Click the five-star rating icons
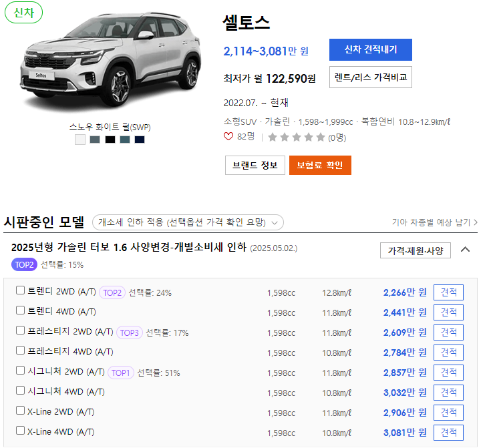This screenshot has width=483, height=448. coord(297,137)
